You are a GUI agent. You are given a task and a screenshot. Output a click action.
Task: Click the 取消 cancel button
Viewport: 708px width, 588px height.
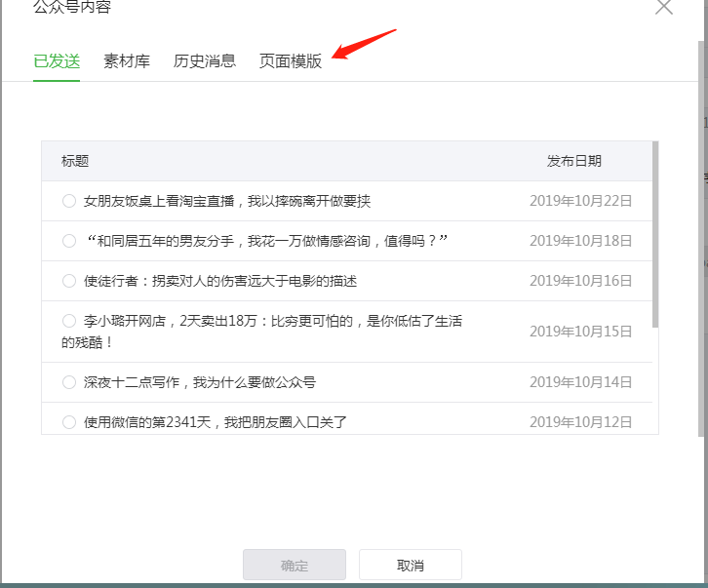(x=411, y=566)
